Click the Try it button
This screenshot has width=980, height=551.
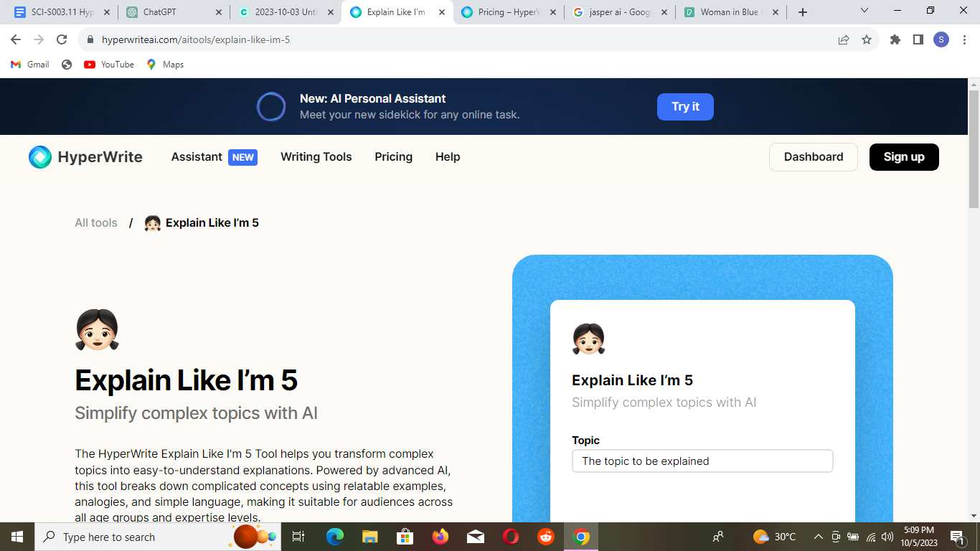click(x=685, y=106)
